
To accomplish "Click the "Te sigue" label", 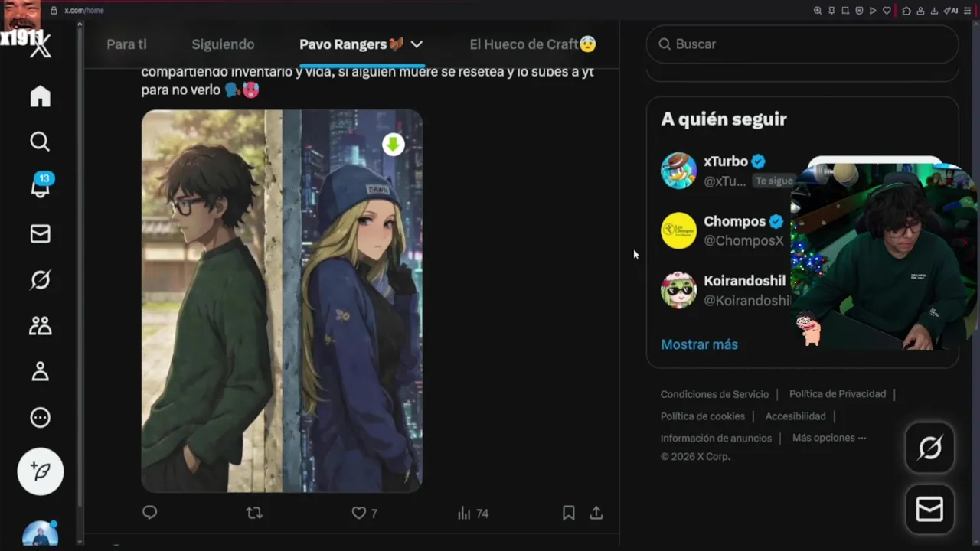I will 773,181.
